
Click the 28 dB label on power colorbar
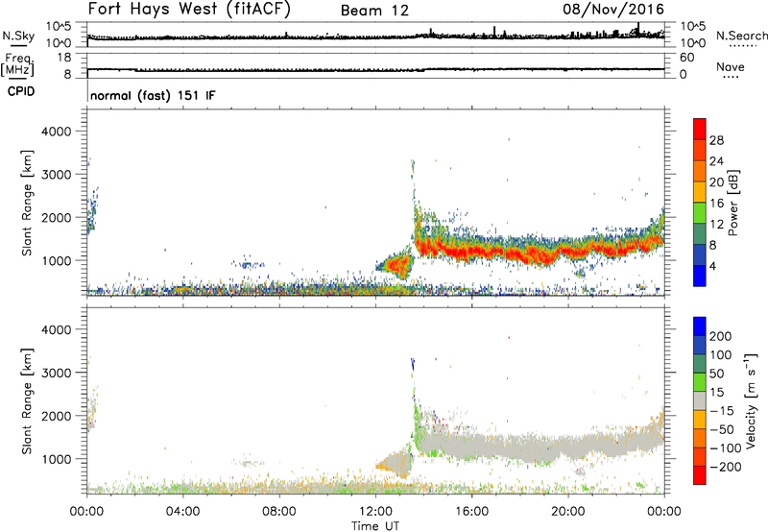point(716,140)
